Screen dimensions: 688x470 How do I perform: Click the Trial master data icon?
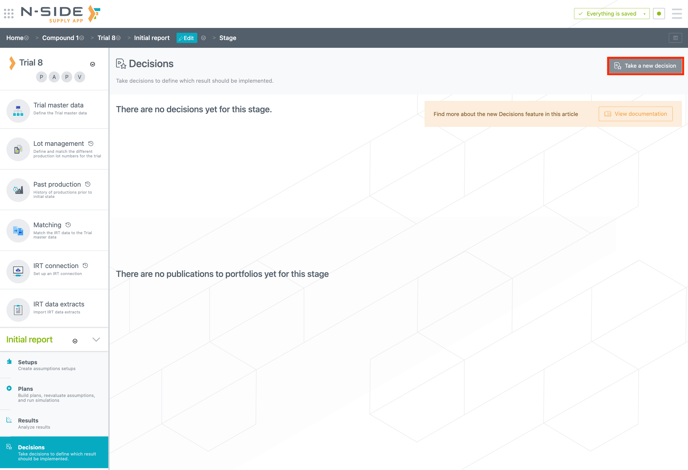18,109
